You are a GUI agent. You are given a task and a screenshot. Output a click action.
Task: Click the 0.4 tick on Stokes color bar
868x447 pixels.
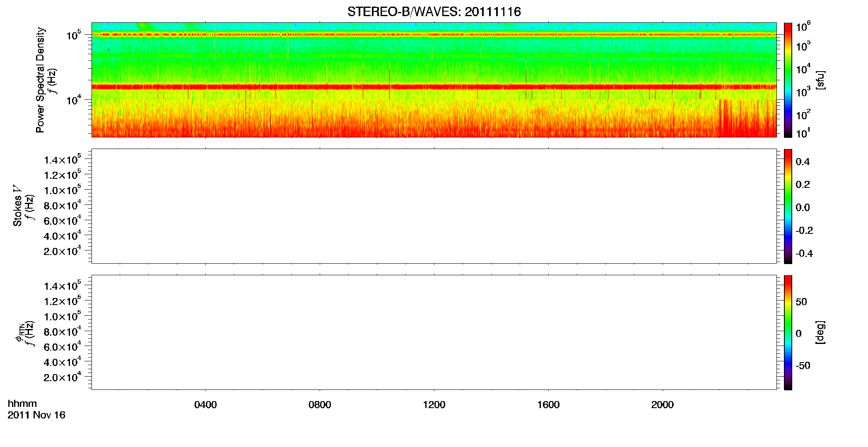803,162
